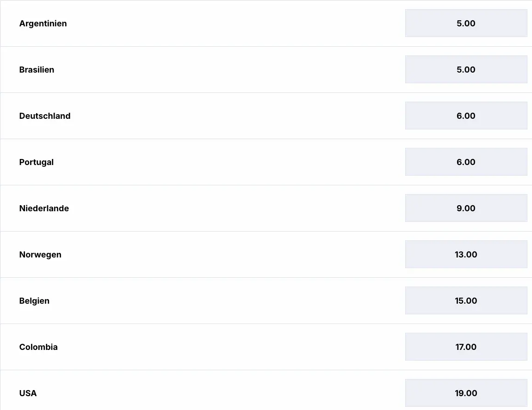Add Portugal 6.00 odds to betslip
Image resolution: width=532 pixels, height=410 pixels.
pyautogui.click(x=466, y=162)
